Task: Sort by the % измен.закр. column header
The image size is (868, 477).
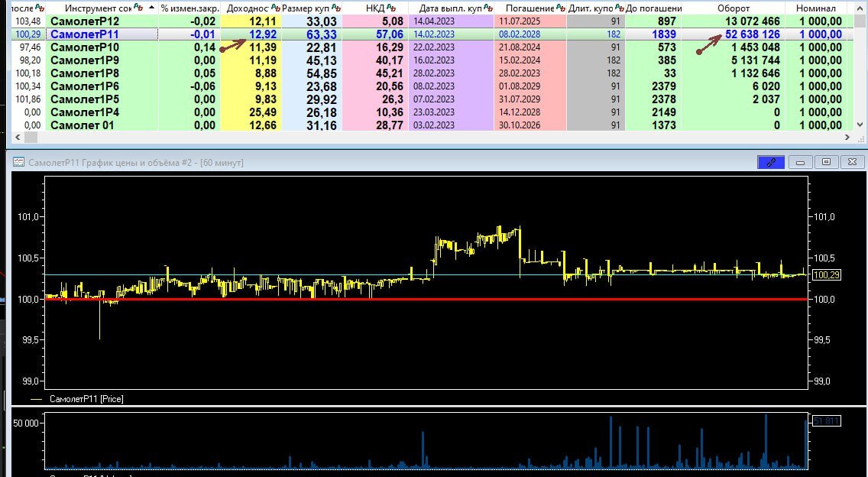Action: (189, 8)
